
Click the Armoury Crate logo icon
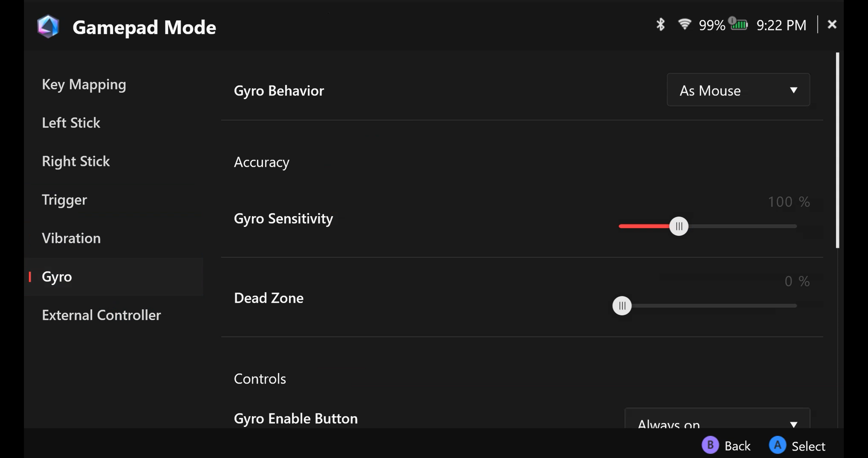pyautogui.click(x=48, y=26)
